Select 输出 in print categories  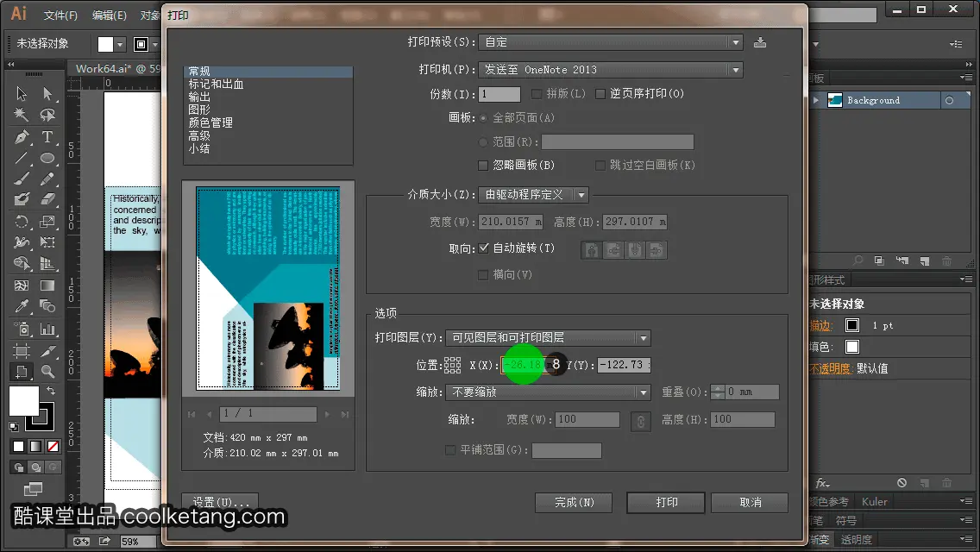coord(199,97)
